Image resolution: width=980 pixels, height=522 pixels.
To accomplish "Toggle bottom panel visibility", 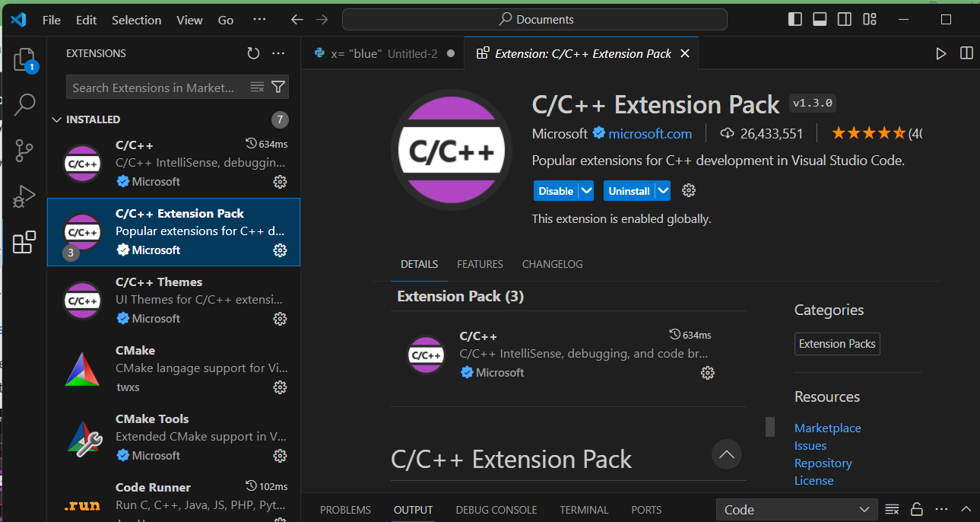I will pos(820,19).
